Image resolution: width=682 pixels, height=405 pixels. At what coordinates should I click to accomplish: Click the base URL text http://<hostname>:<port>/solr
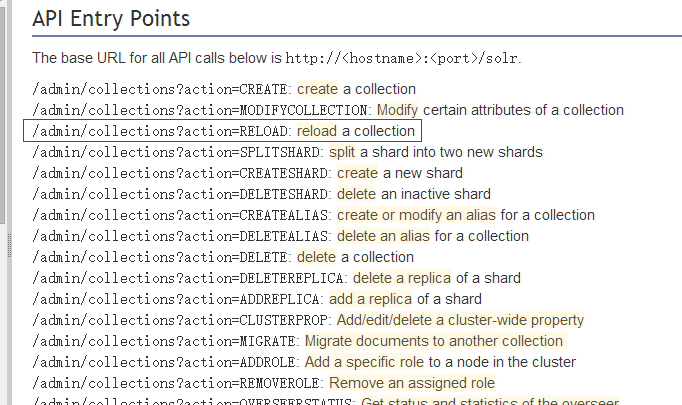(402, 58)
